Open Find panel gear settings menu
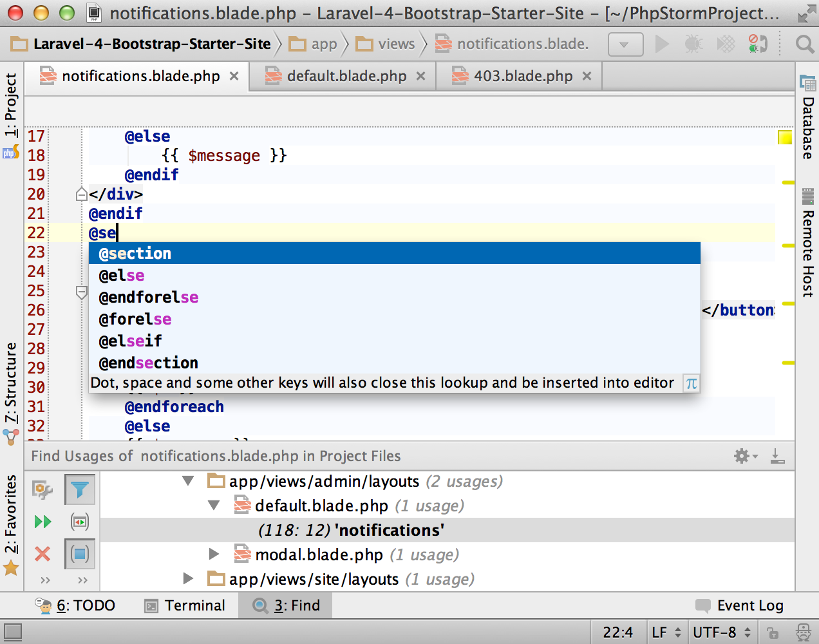819x644 pixels. (746, 456)
